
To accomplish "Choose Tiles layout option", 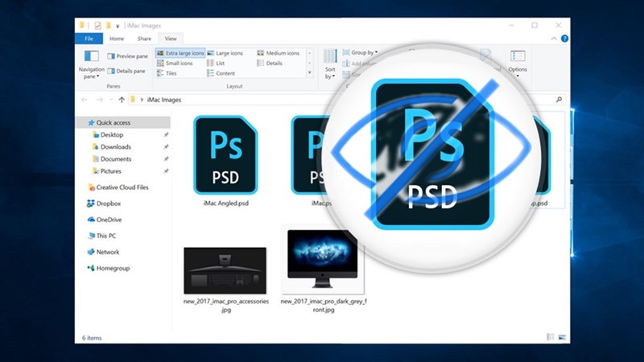I will [167, 73].
